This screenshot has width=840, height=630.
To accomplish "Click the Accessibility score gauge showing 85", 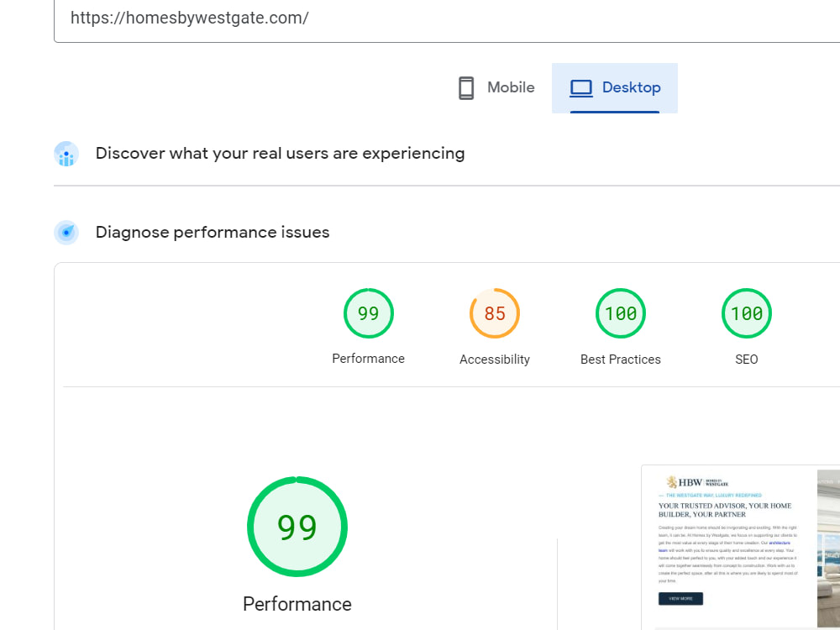I will [494, 312].
